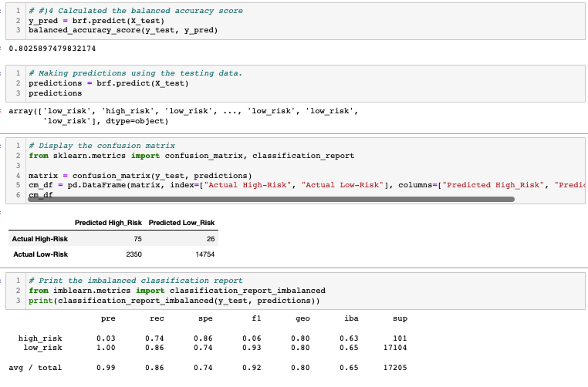Viewport: 588px width, 387px height.
Task: Click the table cell with value 2350
Action: pos(133,254)
